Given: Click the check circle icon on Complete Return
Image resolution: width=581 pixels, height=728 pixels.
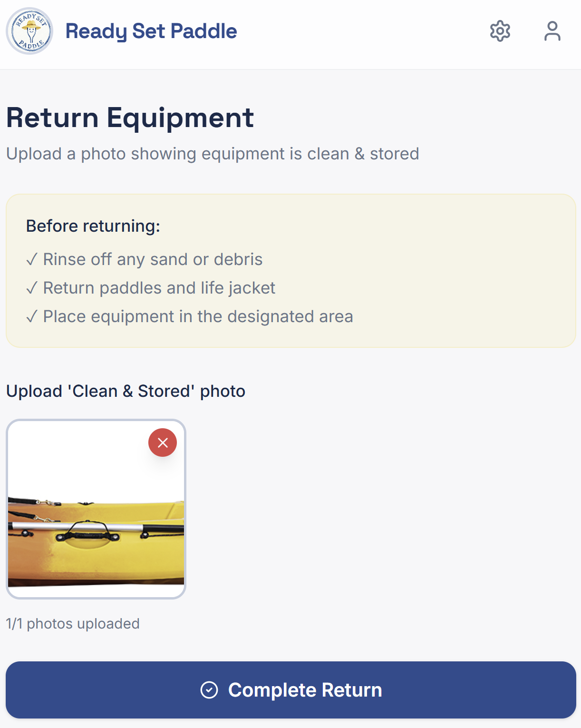Looking at the screenshot, I should 211,689.
